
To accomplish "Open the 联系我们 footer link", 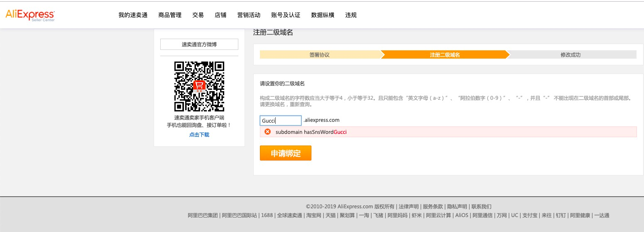I will pos(481,207).
